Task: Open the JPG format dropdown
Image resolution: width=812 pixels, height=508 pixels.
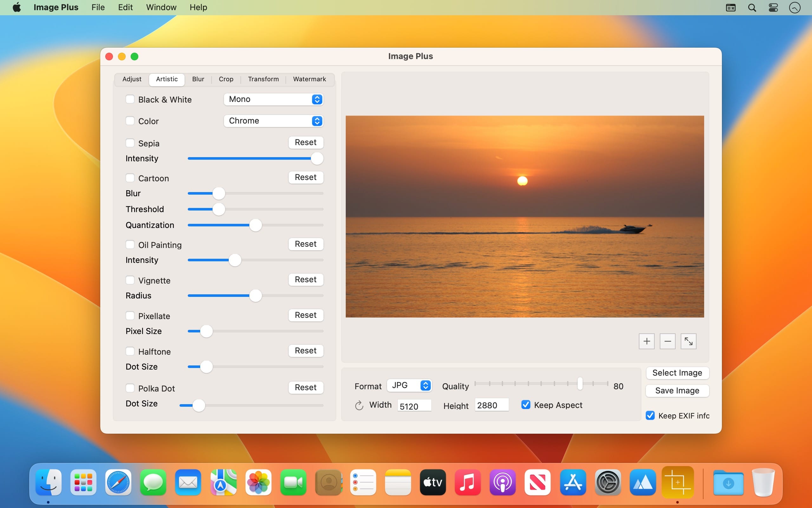Action: coord(409,385)
